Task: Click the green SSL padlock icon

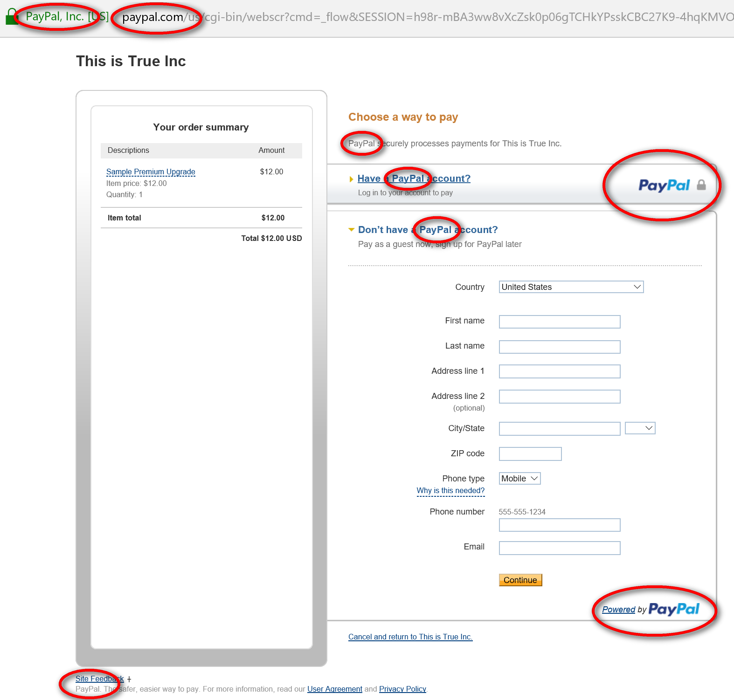Action: click(x=11, y=17)
